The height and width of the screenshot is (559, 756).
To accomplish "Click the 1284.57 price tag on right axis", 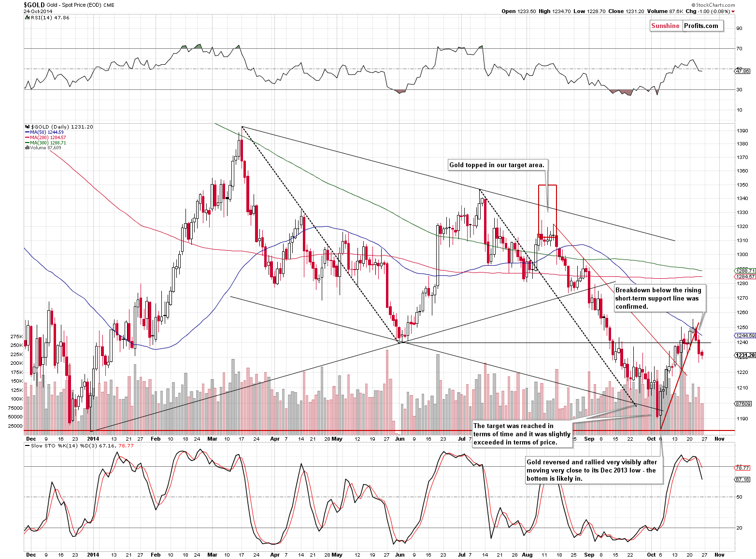I will (x=745, y=277).
